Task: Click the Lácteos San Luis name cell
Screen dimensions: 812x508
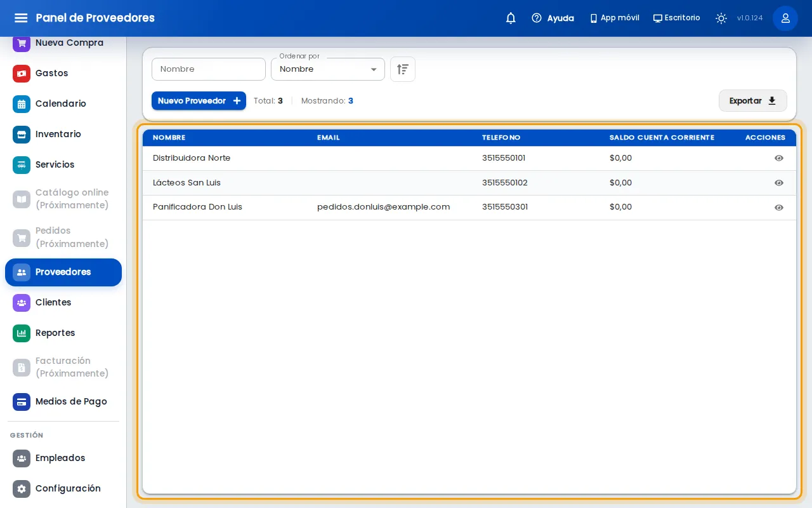Action: tap(187, 183)
